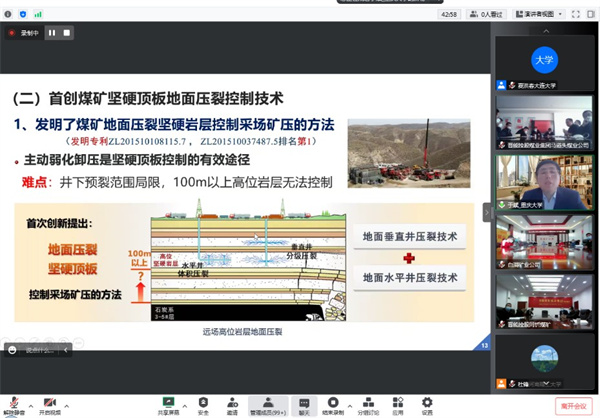
Task: Collapse the participant video strip with top chevron
Action: pos(543,33)
